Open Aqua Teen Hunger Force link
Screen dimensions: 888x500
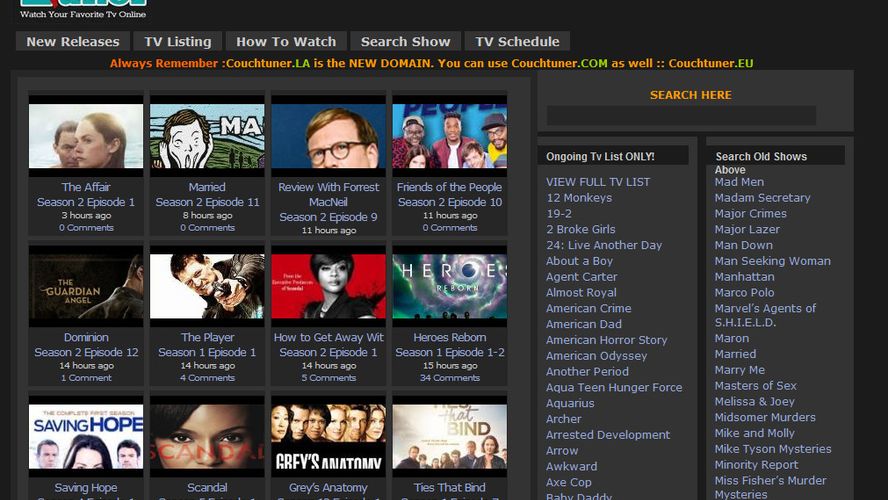[x=614, y=388]
